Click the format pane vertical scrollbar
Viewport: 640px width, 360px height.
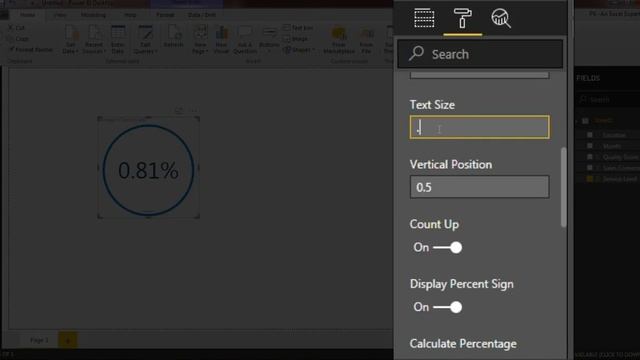pos(564,187)
